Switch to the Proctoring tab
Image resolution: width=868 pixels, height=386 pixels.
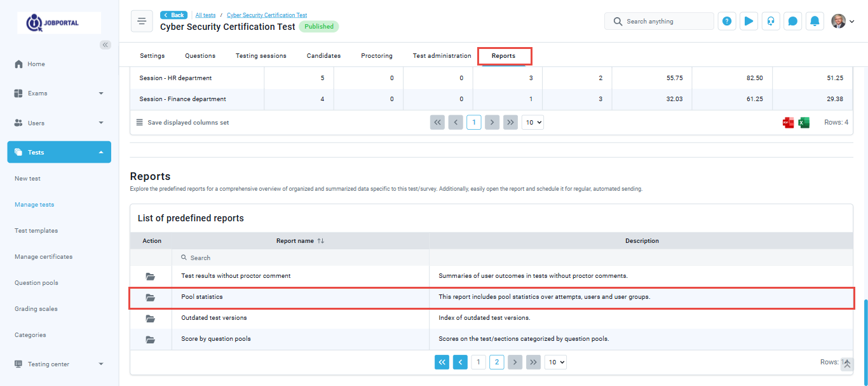[x=376, y=56]
